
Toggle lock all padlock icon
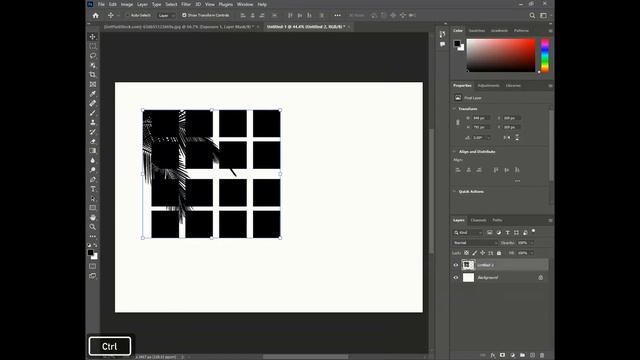click(499, 253)
